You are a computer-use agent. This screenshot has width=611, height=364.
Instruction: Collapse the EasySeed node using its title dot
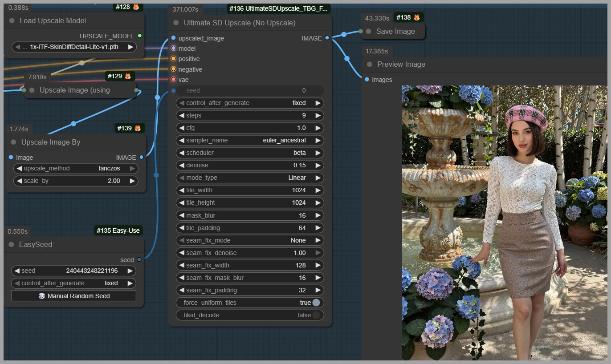(x=12, y=244)
